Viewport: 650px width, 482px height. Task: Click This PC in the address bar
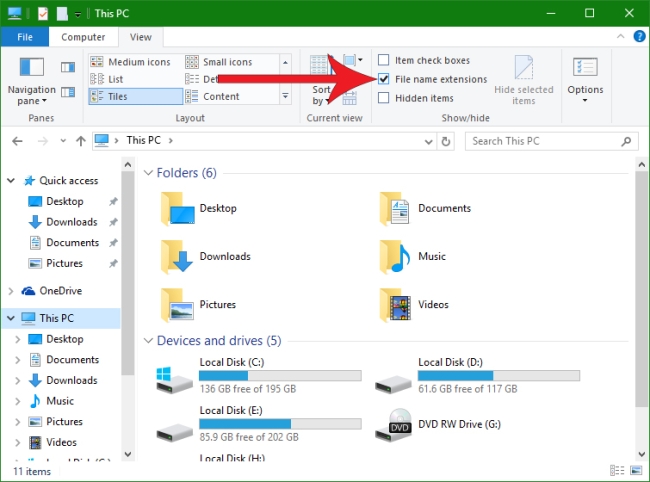tap(143, 140)
